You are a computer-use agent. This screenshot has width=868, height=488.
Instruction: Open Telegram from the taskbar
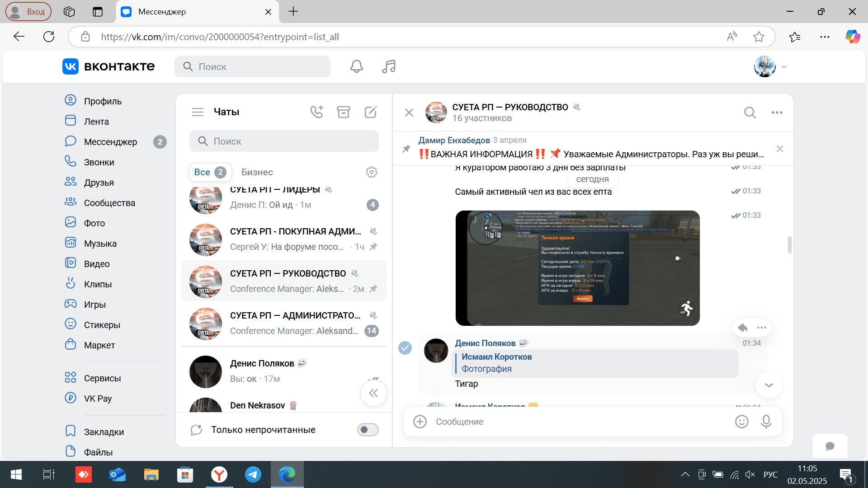click(x=253, y=474)
